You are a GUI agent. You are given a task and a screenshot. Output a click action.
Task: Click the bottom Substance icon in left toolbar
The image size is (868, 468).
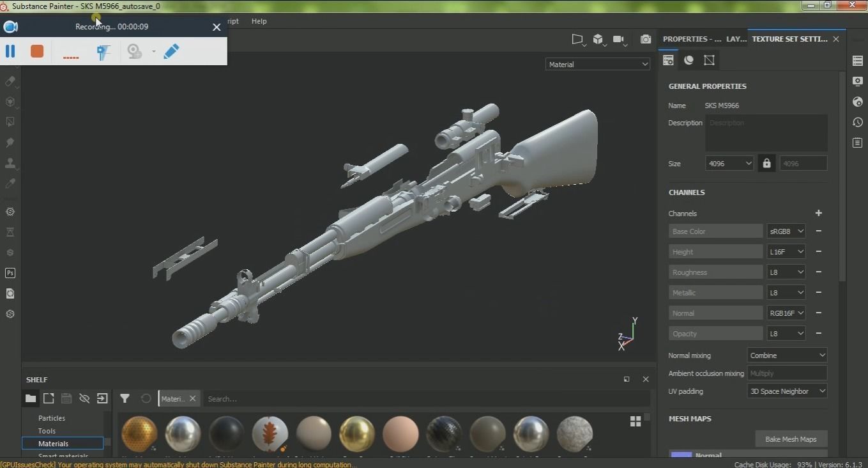coord(10,314)
